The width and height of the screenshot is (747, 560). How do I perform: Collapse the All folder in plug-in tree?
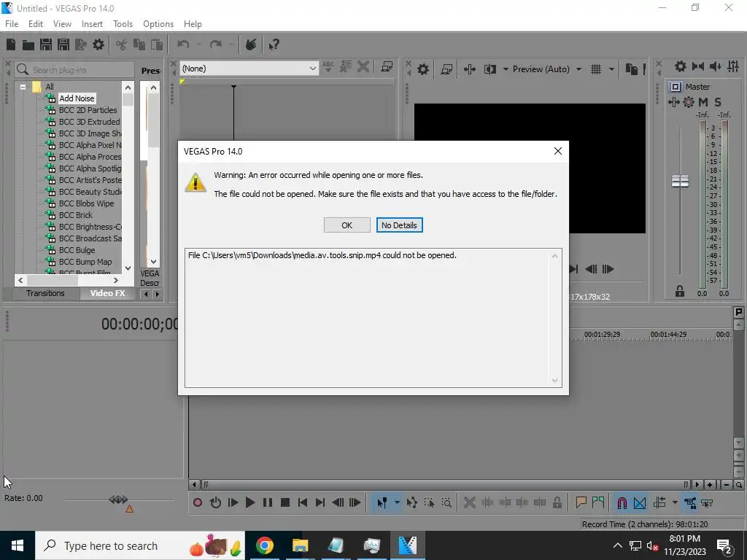click(x=23, y=87)
